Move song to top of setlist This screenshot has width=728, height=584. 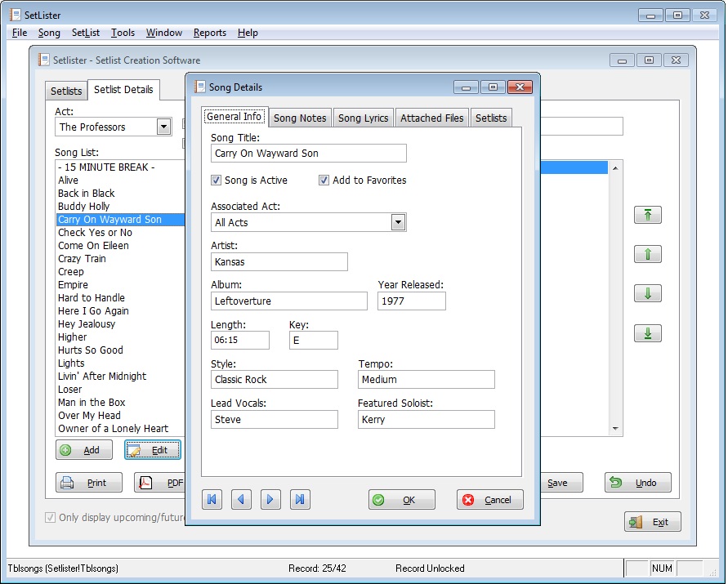tap(648, 215)
